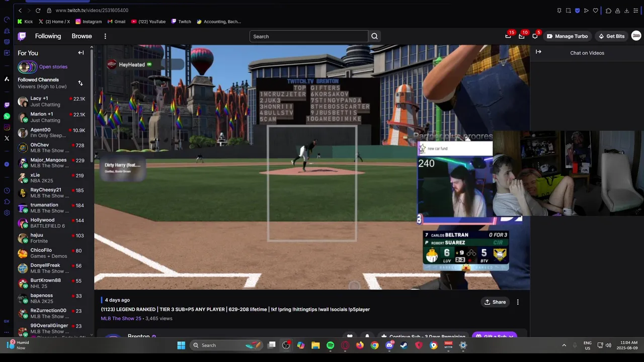Open the Following tab
The height and width of the screenshot is (362, 644).
[x=48, y=36]
